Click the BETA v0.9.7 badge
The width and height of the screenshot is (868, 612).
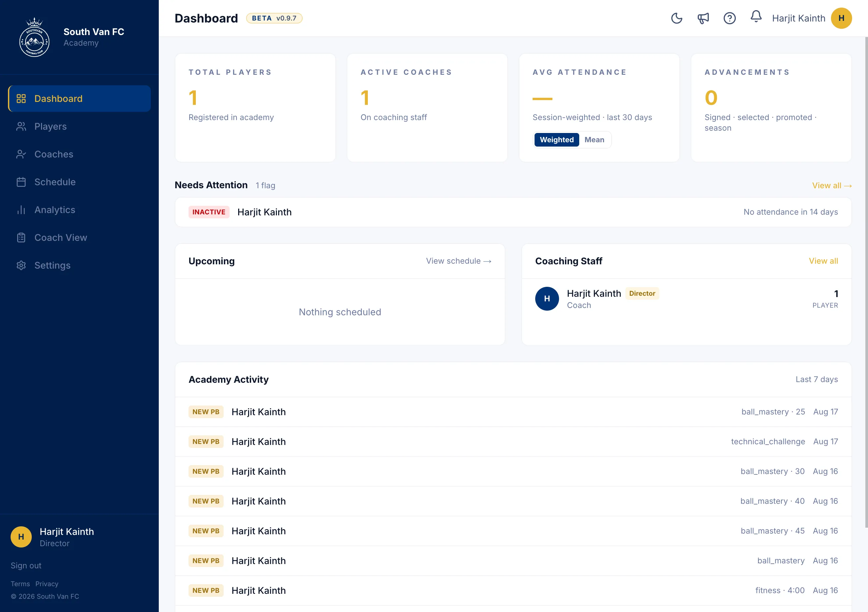274,18
